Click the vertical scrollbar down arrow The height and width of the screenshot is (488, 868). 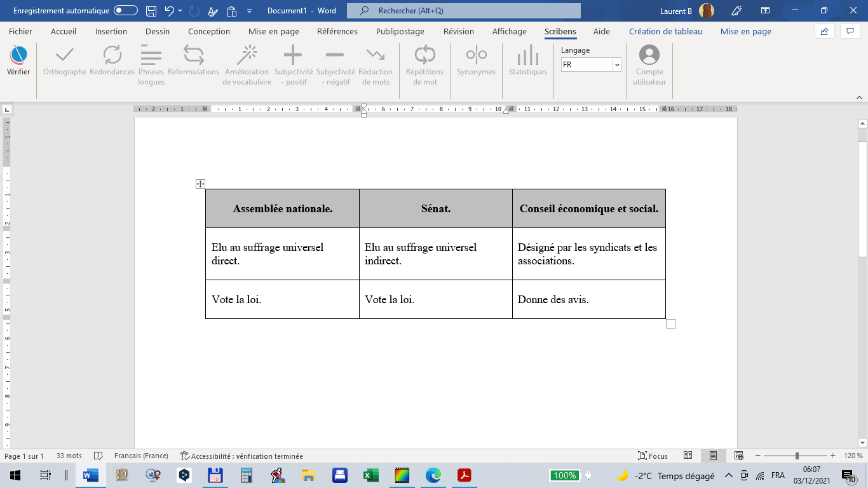[862, 442]
